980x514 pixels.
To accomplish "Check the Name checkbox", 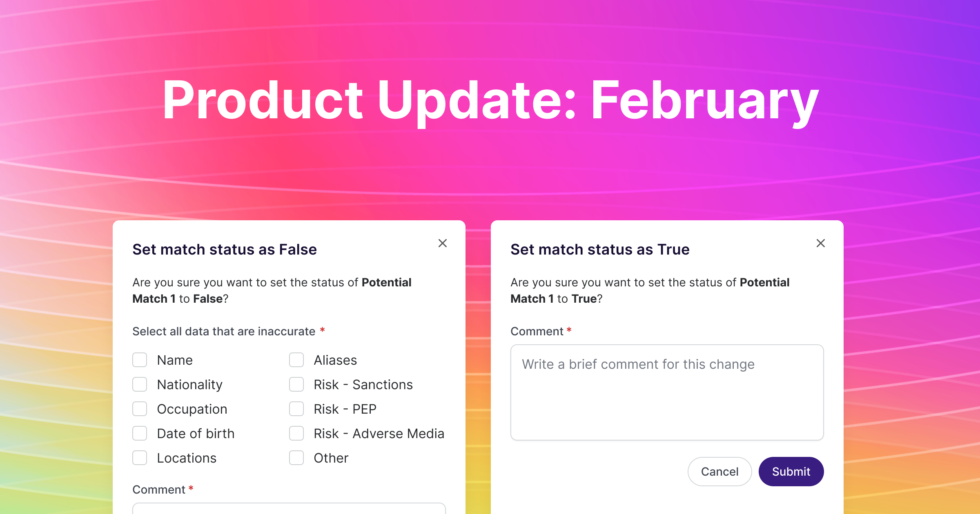I will (140, 360).
